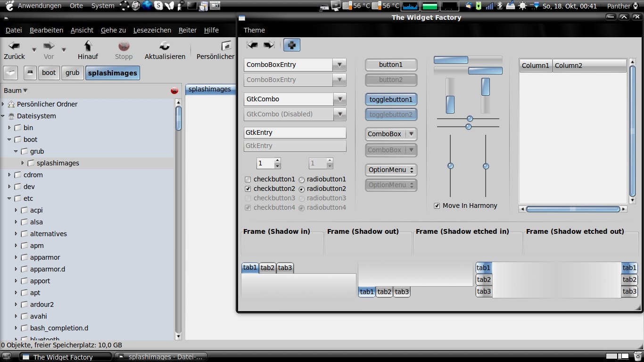
Task: Click the splashimages path bar button
Action: (x=113, y=73)
